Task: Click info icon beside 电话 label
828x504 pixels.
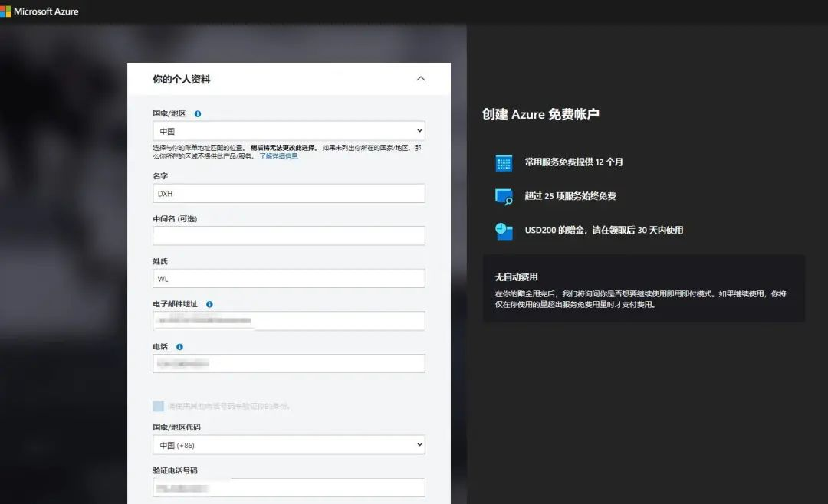Action: point(179,347)
